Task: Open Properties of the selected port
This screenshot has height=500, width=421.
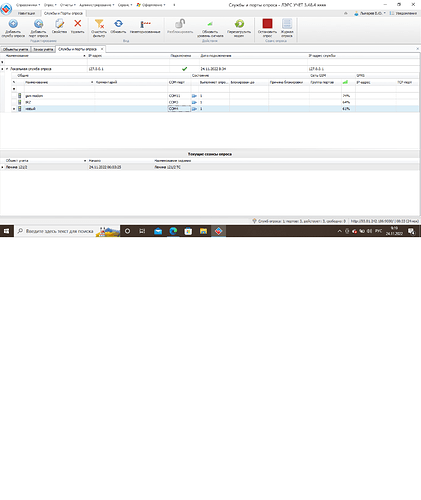Action: pos(59,24)
